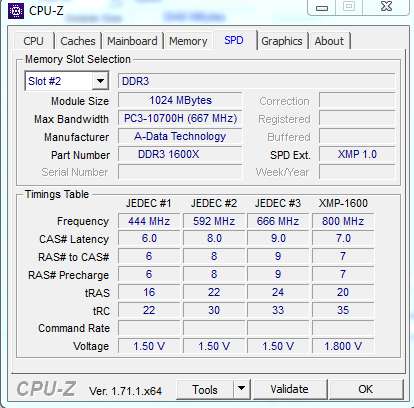414x408 pixels.
Task: Click the JEDEC #3 column header
Action: click(x=278, y=203)
